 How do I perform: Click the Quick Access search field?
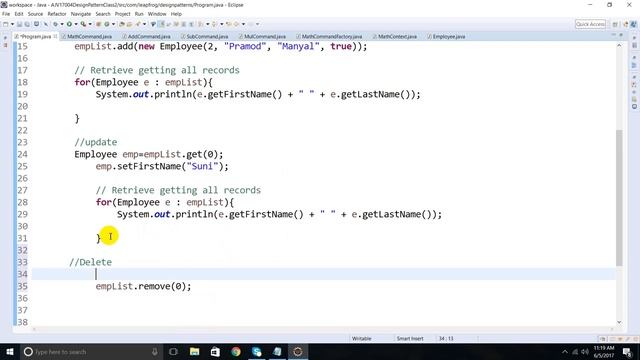click(590, 24)
